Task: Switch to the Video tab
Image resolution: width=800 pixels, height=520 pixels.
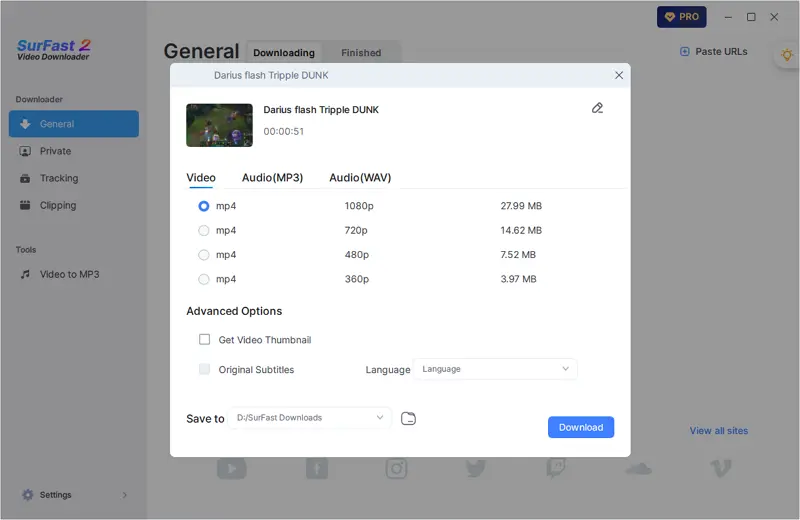Action: tap(201, 178)
